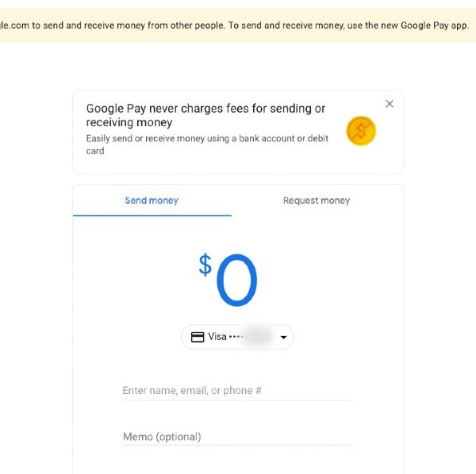Viewport: 476px width, 474px height.
Task: Click the yellow notice banner at top
Action: [238, 25]
